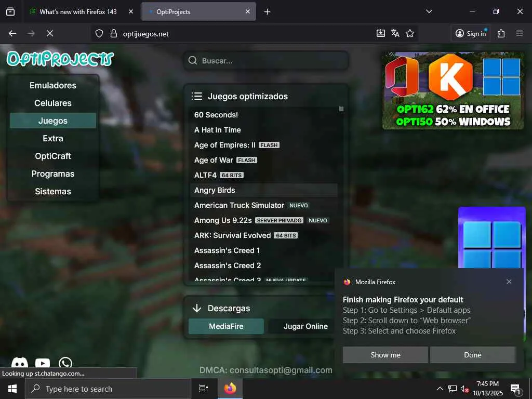Click the Buscar search field
This screenshot has width=532, height=399.
tap(267, 61)
